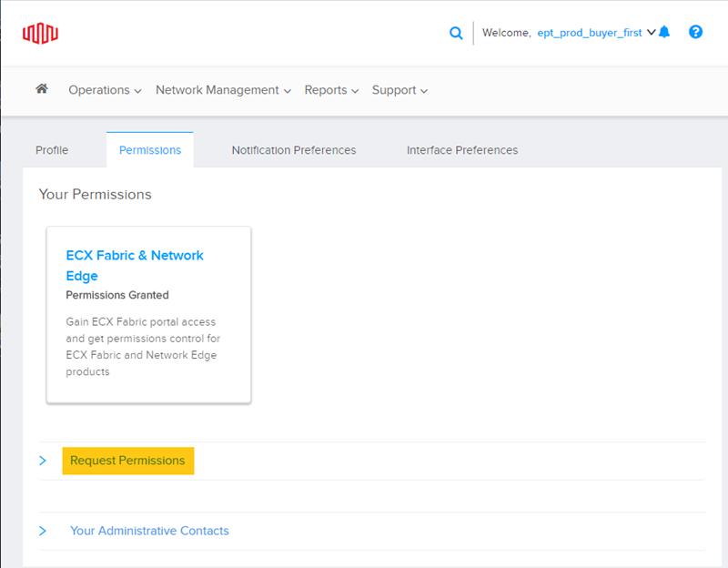
Task: Click the ept_prod_buyer_first username link
Action: coord(590,33)
